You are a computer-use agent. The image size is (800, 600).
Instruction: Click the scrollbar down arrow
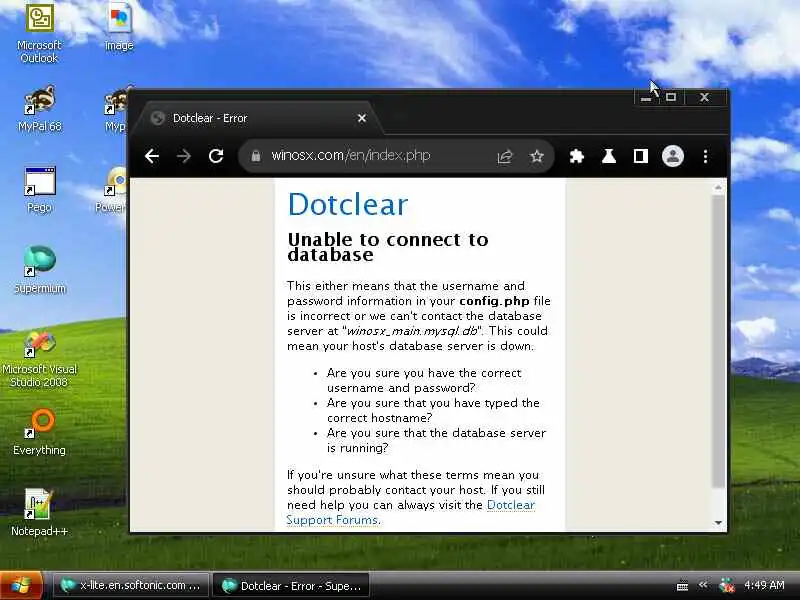718,522
